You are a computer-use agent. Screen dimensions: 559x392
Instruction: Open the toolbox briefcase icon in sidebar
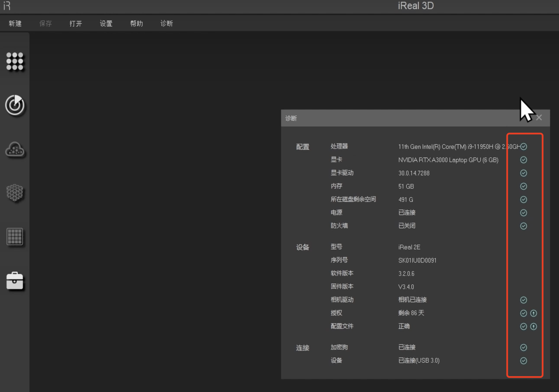coord(15,281)
